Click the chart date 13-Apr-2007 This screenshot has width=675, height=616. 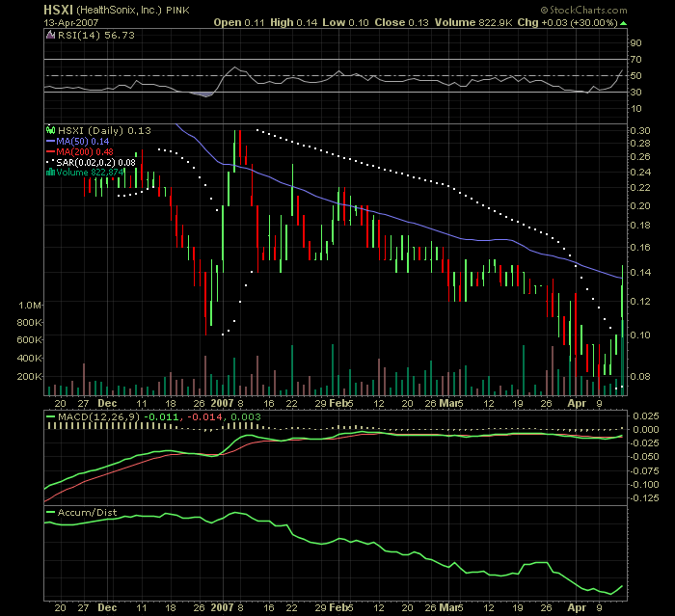[x=71, y=22]
